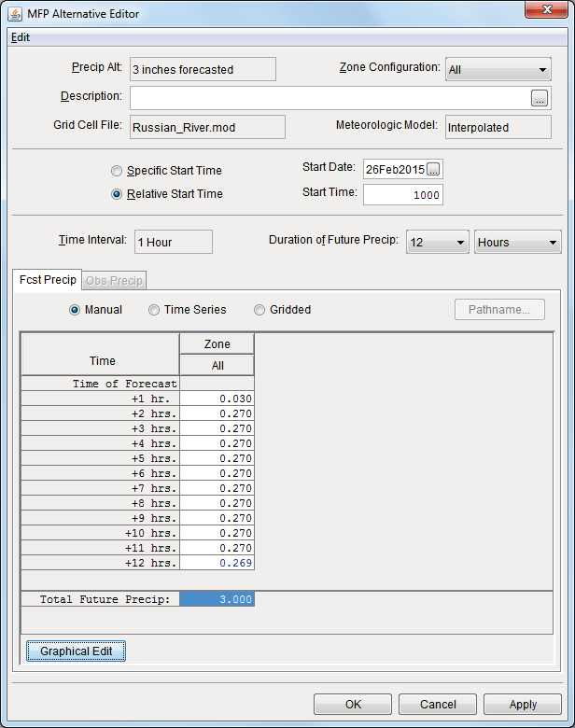
Task: Click the Start Time input field
Action: 402,194
